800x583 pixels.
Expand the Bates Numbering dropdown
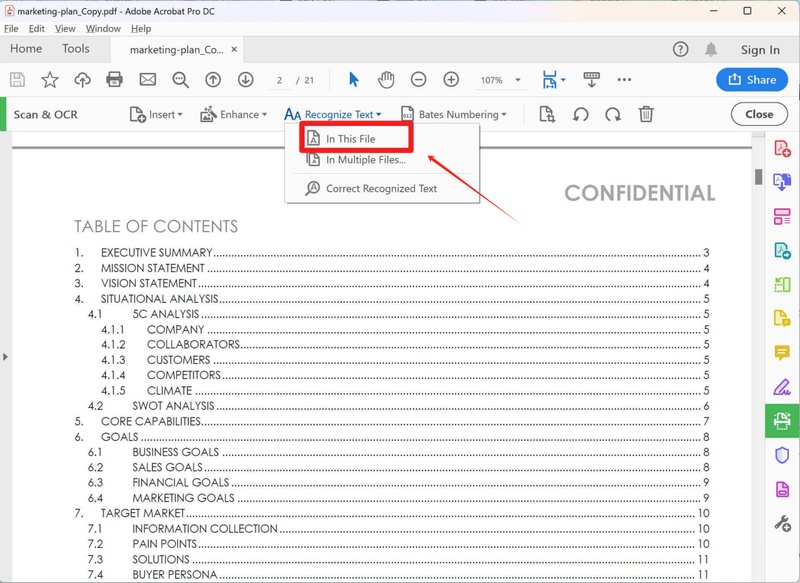click(x=454, y=114)
